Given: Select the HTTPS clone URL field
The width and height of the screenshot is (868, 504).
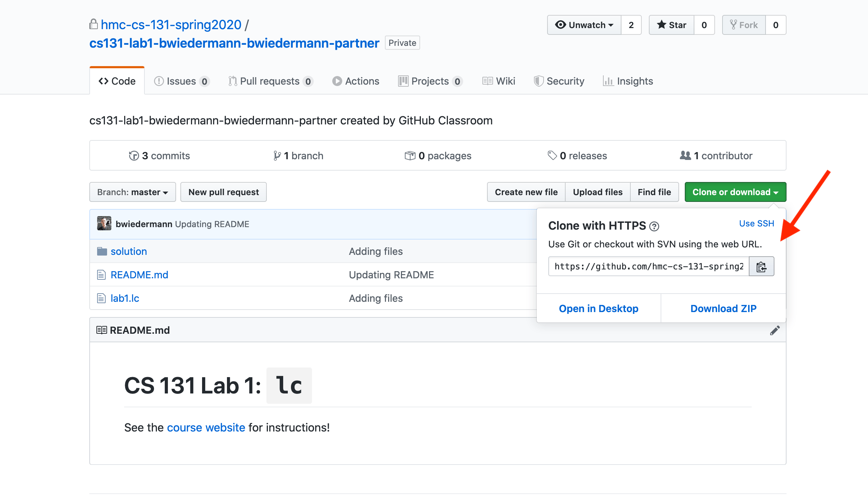Looking at the screenshot, I should [649, 267].
